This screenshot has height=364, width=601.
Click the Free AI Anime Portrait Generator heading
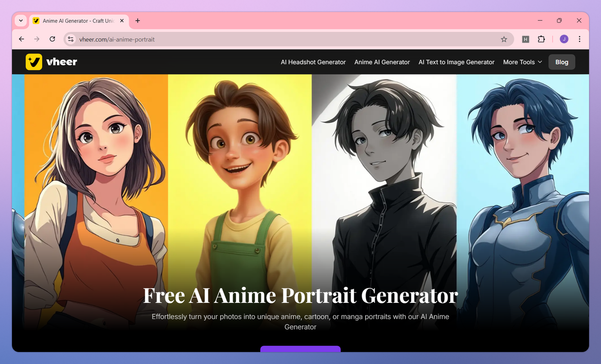[x=300, y=295]
